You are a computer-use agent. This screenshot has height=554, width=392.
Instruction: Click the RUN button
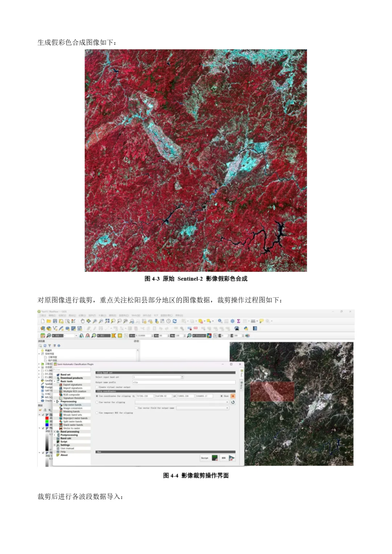click(x=228, y=458)
